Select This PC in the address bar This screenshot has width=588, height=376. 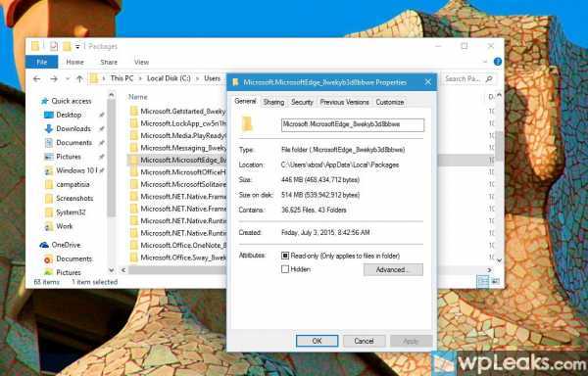point(122,78)
